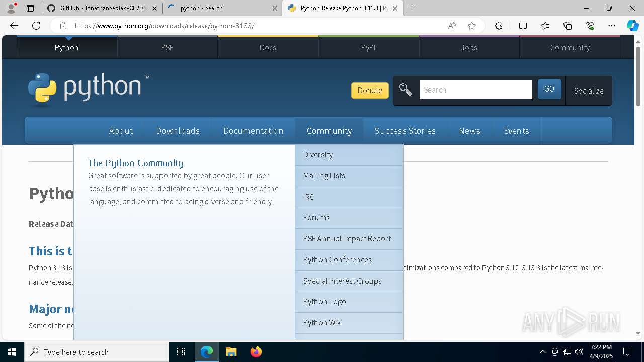The image size is (644, 362).
Task: Open the tab actions menu icon
Action: (x=30, y=8)
